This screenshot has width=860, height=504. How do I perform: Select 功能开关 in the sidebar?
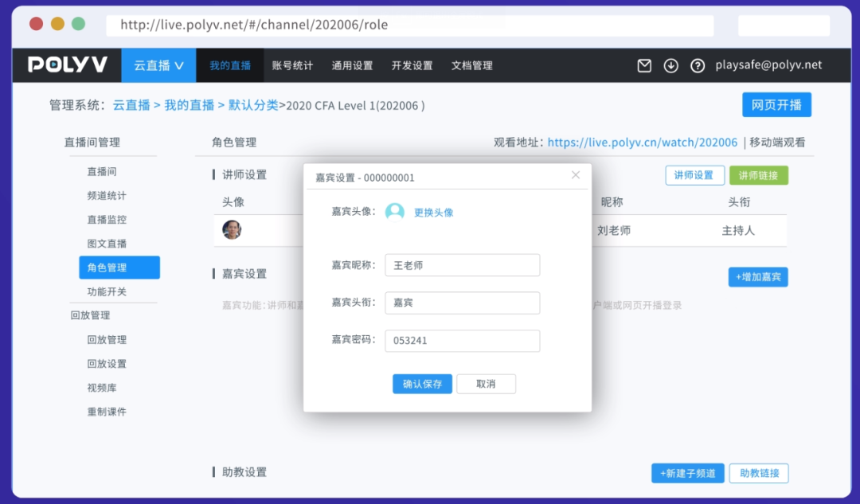click(107, 291)
